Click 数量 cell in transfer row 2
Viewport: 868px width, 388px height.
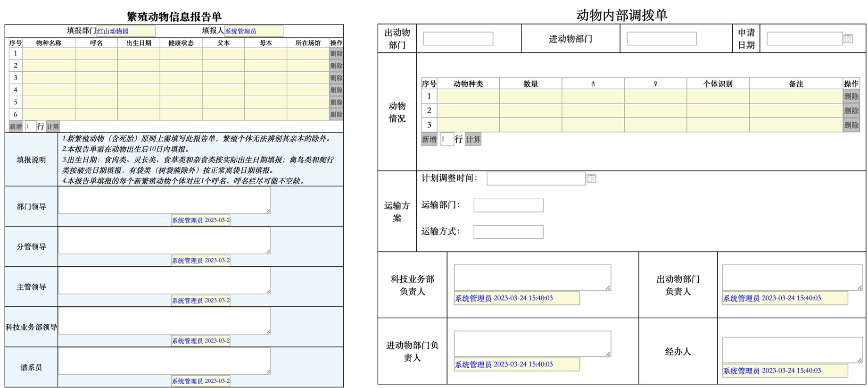coord(531,110)
